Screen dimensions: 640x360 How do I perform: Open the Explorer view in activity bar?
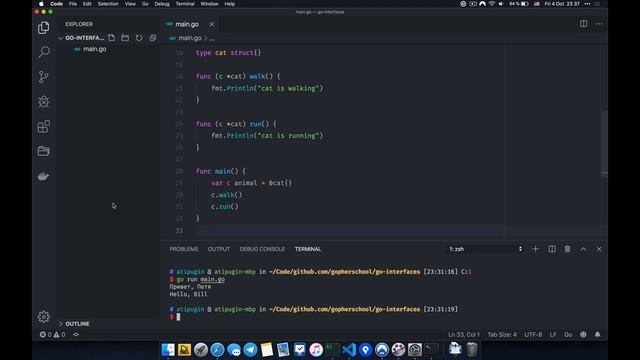point(44,28)
